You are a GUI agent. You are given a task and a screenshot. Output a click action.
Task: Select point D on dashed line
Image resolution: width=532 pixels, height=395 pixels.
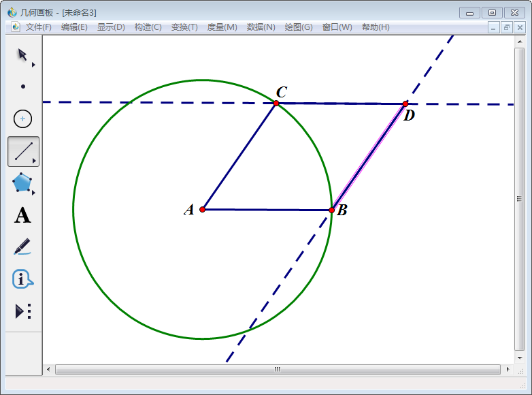click(x=405, y=104)
